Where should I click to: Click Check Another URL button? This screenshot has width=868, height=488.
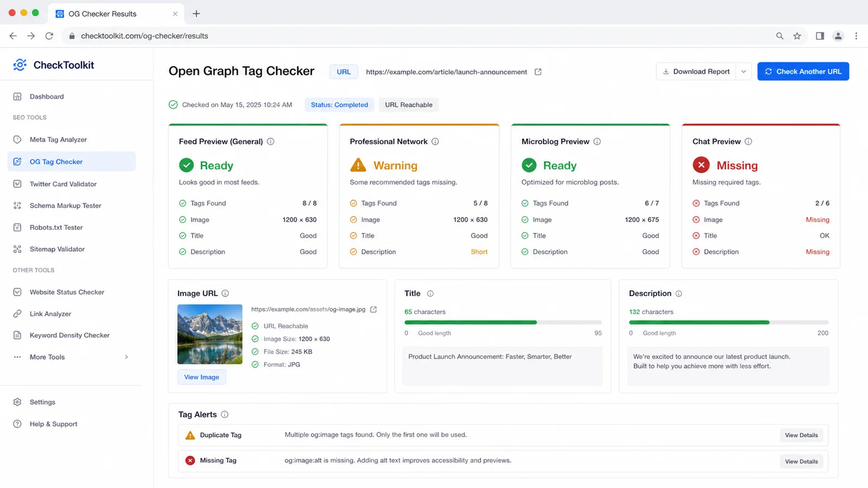tap(803, 72)
